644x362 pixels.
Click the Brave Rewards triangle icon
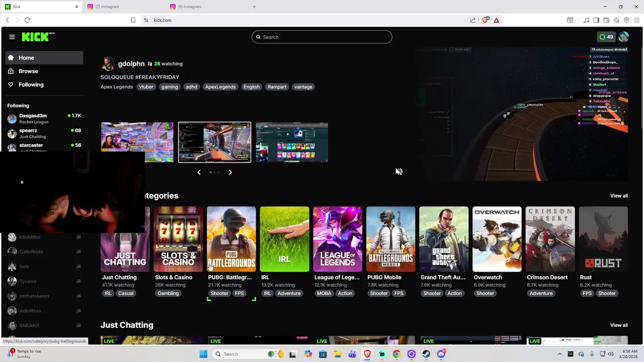496,20
